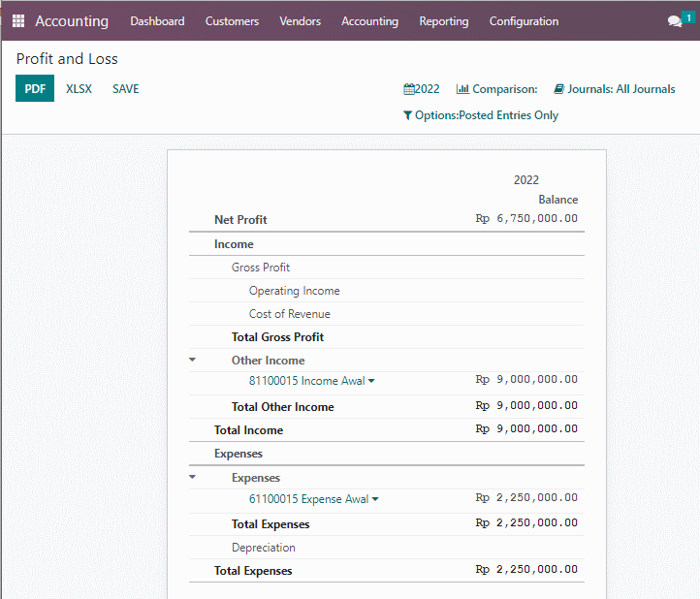Export the report using PDF button
This screenshot has width=700, height=599.
(x=35, y=88)
